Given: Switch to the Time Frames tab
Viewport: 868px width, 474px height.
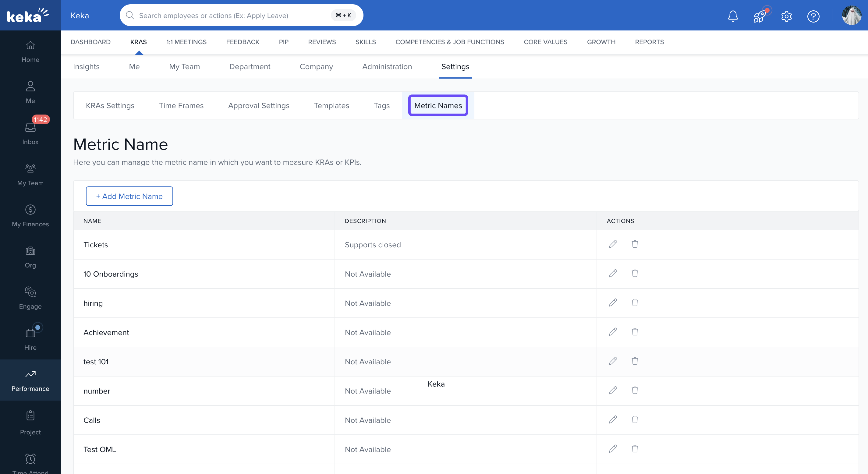Looking at the screenshot, I should tap(181, 105).
